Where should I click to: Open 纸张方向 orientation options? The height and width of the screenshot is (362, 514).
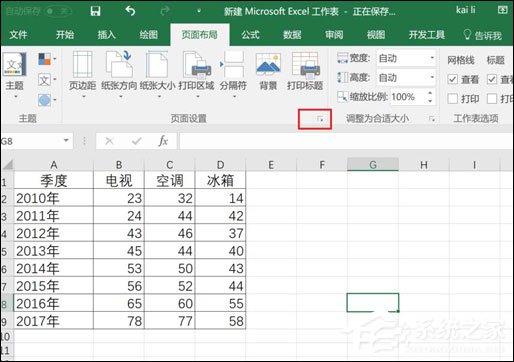click(119, 75)
